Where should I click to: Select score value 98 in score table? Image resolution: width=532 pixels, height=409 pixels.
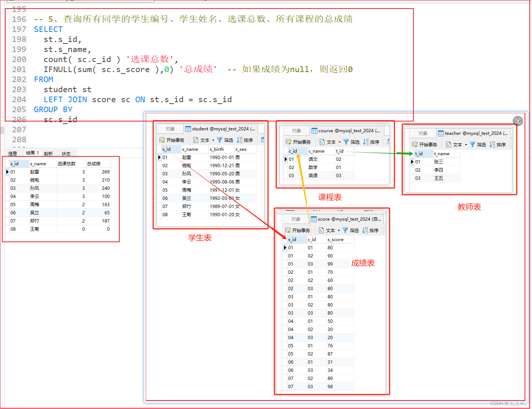340,387
